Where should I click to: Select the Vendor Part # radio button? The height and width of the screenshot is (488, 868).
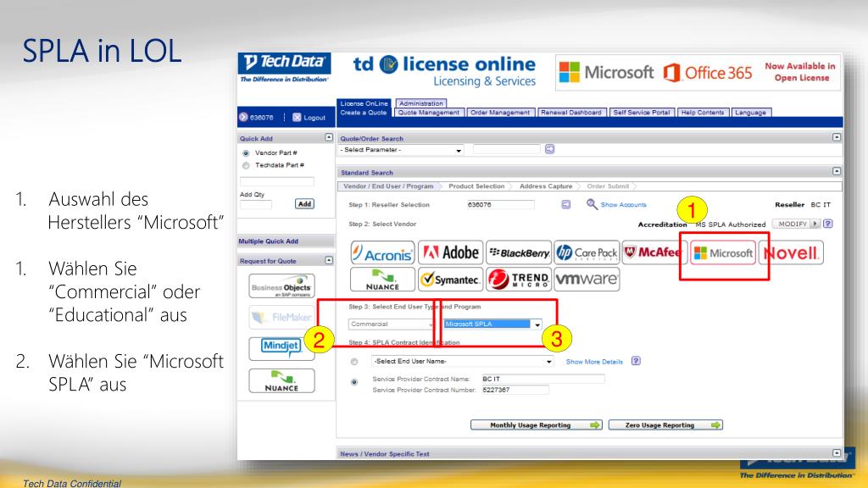point(246,153)
